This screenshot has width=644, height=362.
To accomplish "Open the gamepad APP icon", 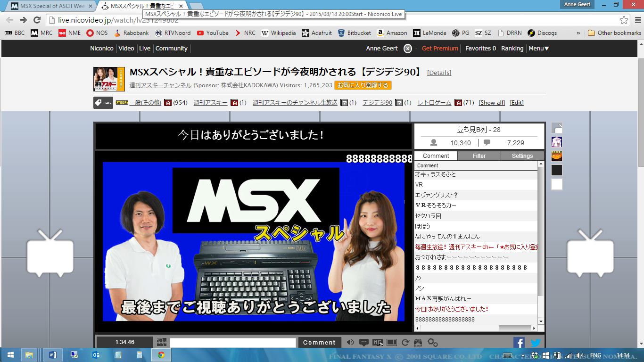I will click(x=418, y=343).
